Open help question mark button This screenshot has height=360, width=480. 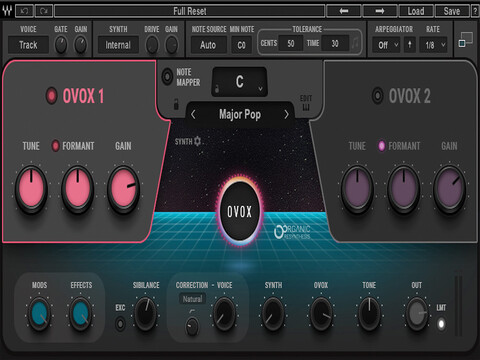[x=475, y=11]
